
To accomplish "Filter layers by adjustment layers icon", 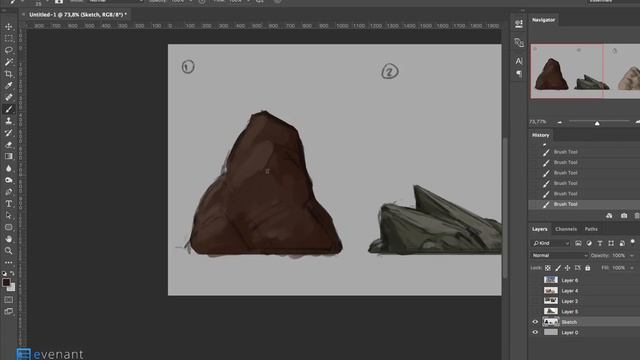I will coord(589,243).
